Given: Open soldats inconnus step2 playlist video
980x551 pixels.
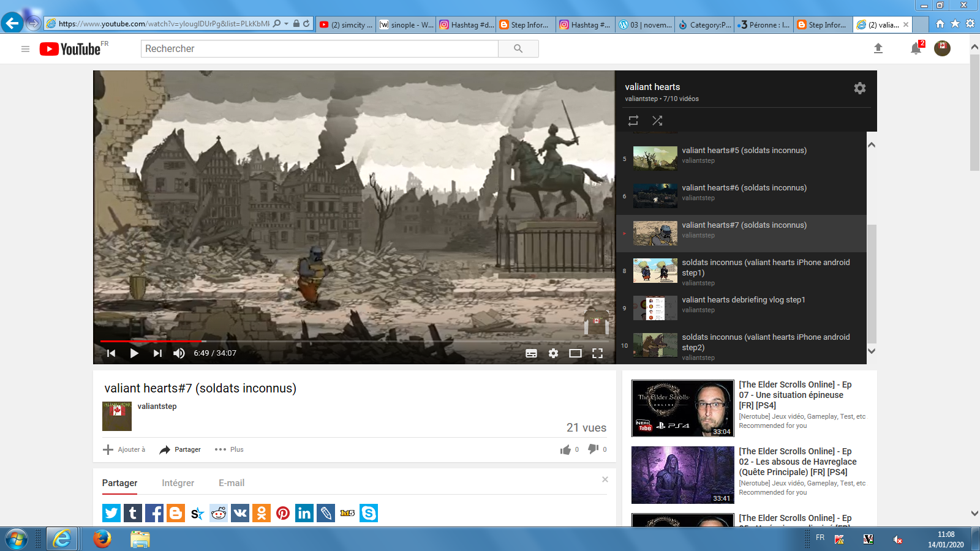Looking at the screenshot, I should tap(741, 345).
